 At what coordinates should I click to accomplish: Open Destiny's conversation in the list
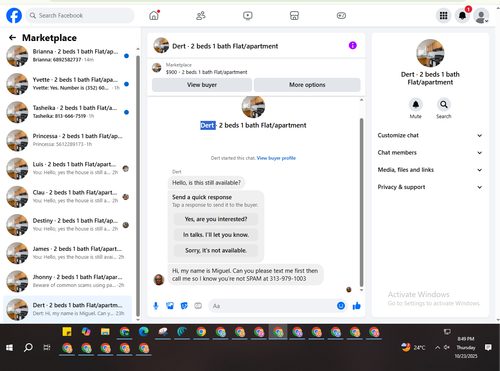(68, 225)
